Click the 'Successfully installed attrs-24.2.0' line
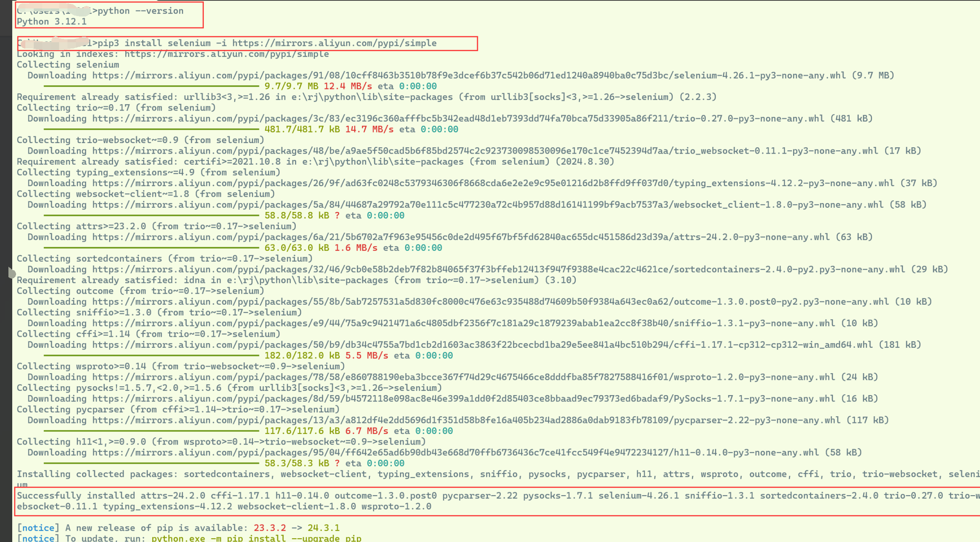 click(x=498, y=496)
